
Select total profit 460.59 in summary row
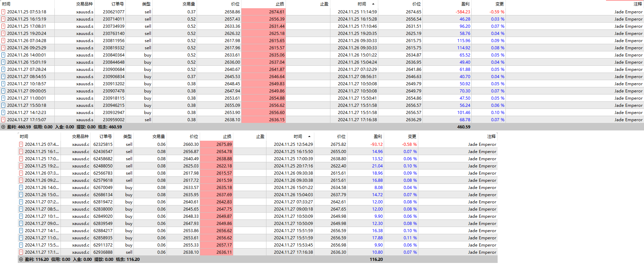point(464,127)
